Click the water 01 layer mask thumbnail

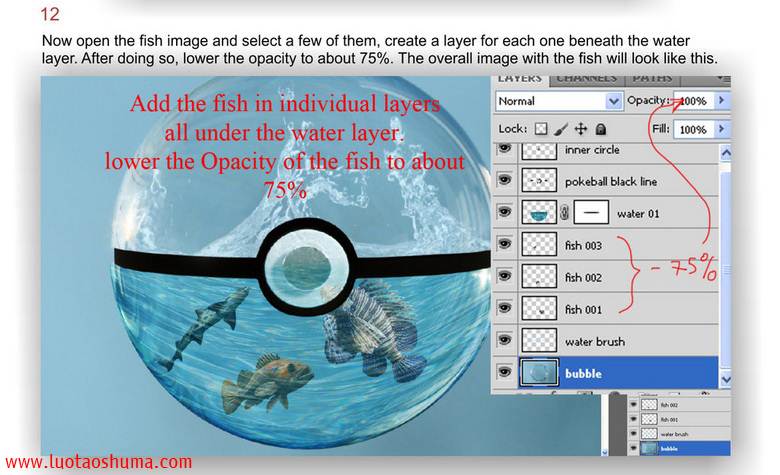[x=591, y=212]
